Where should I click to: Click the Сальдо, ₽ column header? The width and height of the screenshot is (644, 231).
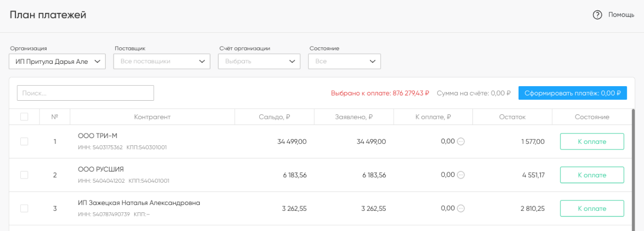pyautogui.click(x=274, y=117)
